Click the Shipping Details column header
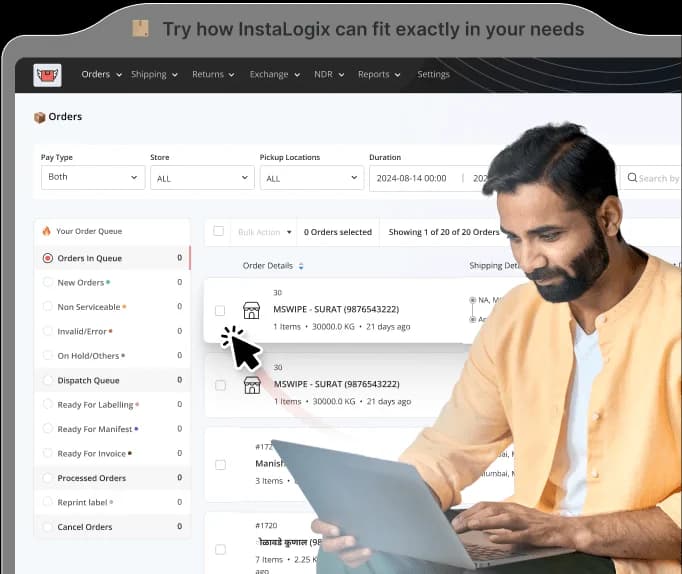 (495, 266)
